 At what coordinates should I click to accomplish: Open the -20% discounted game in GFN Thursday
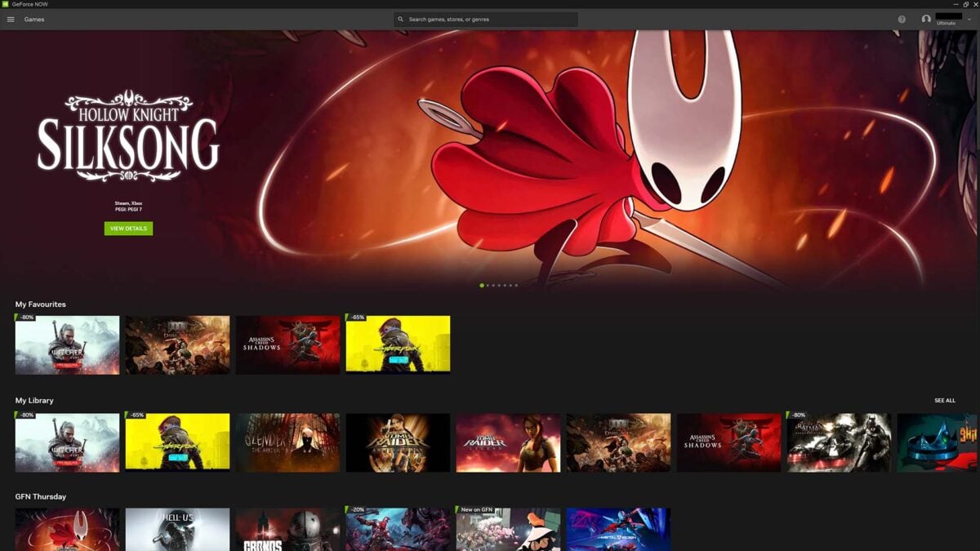click(398, 530)
